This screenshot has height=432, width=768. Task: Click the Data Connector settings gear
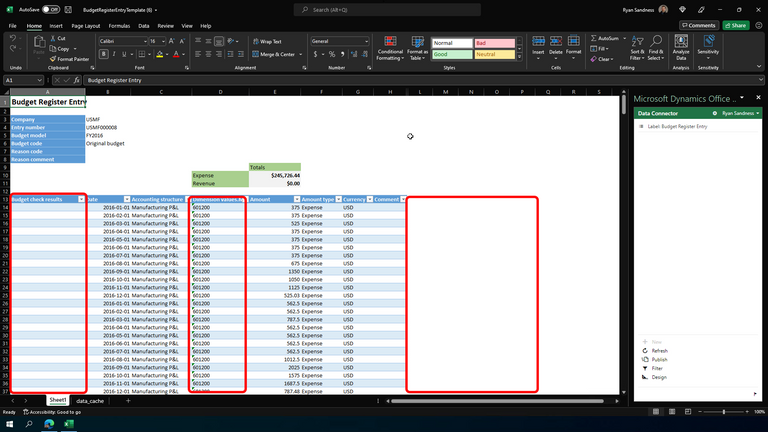tap(715, 113)
